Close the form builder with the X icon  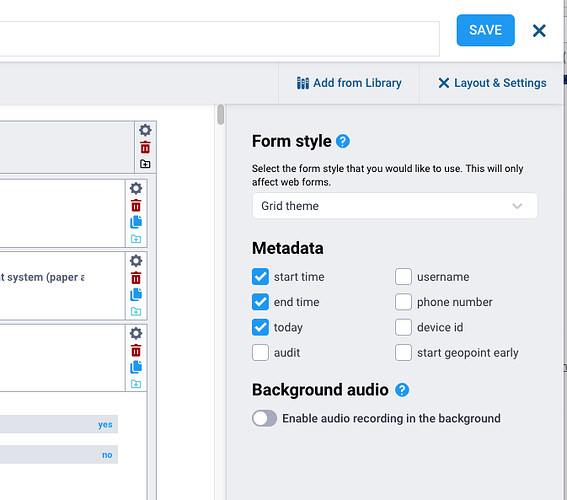(539, 31)
